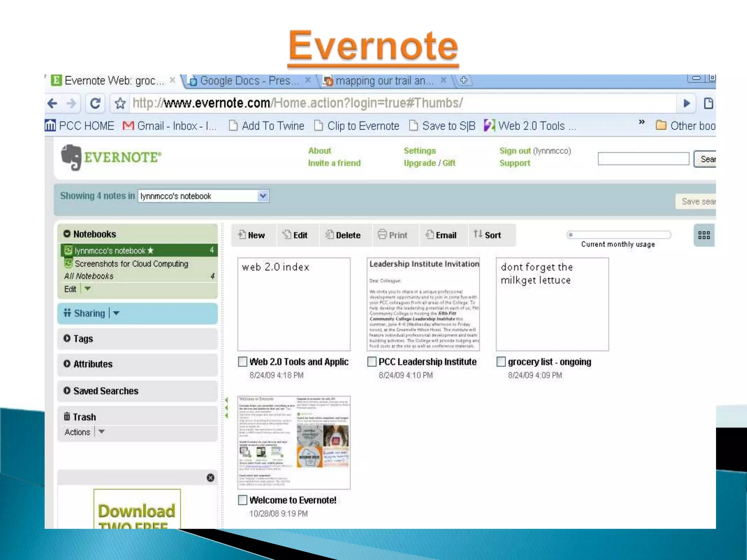Collapse sidebar using the green arrows handle
This screenshot has width=747, height=560.
[x=226, y=408]
